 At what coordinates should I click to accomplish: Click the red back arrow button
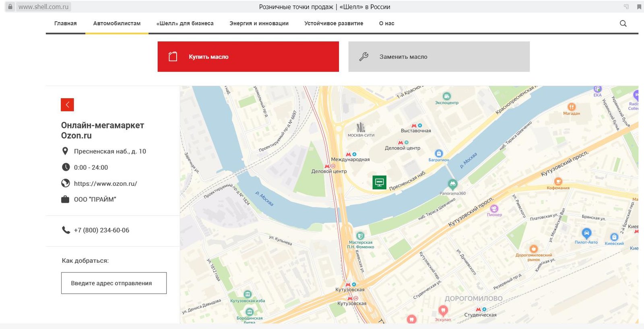click(x=67, y=105)
